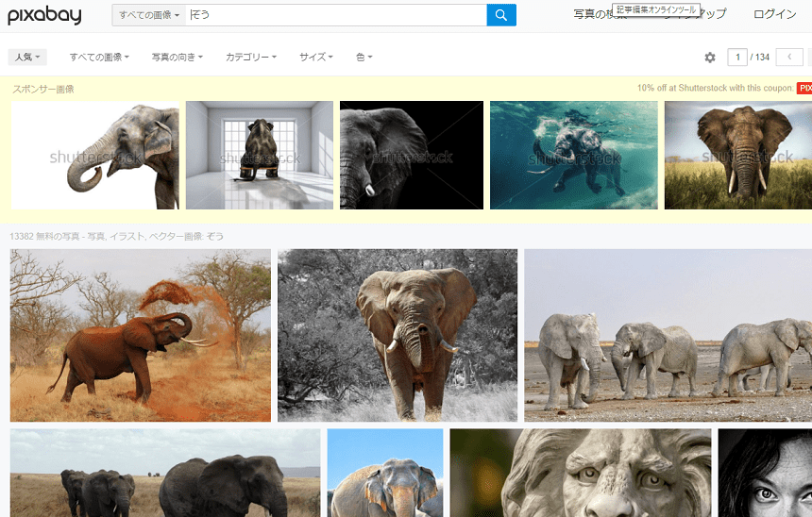Click the Pixabay logo
Screen dimensions: 812x517
pos(44,15)
